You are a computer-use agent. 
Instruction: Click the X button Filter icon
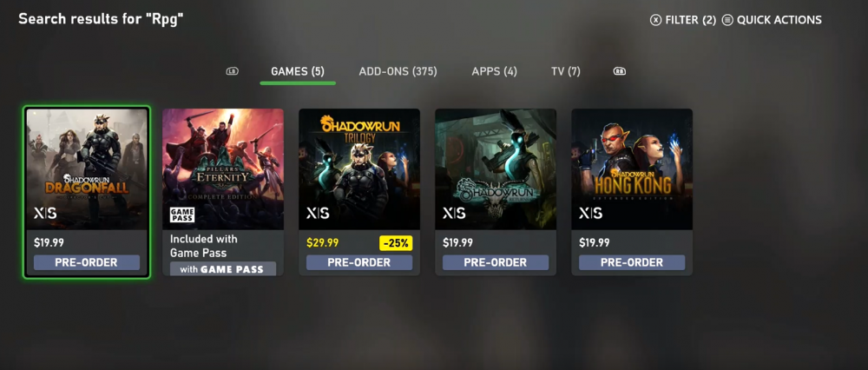pyautogui.click(x=655, y=21)
